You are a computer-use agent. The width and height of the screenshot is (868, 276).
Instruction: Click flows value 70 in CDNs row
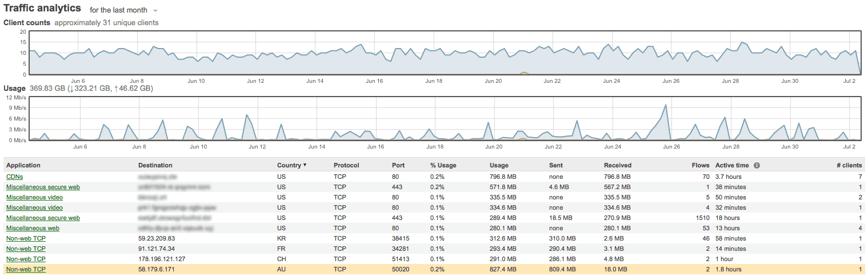pyautogui.click(x=706, y=177)
